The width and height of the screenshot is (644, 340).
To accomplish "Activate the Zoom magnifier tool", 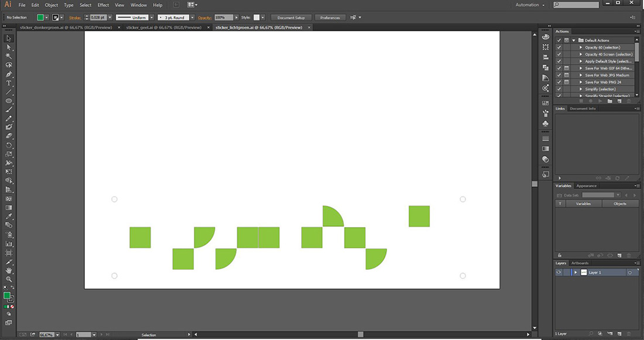I will coord(9,279).
